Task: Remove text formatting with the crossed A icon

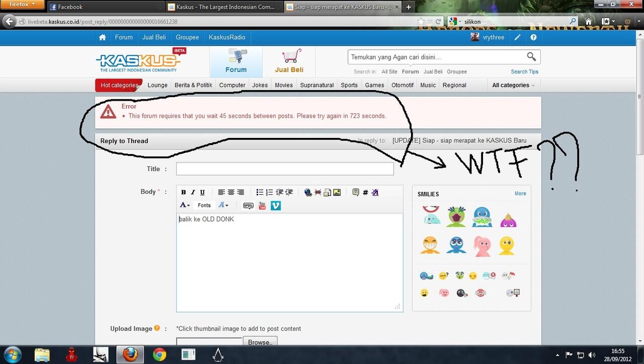Action: pos(375,192)
